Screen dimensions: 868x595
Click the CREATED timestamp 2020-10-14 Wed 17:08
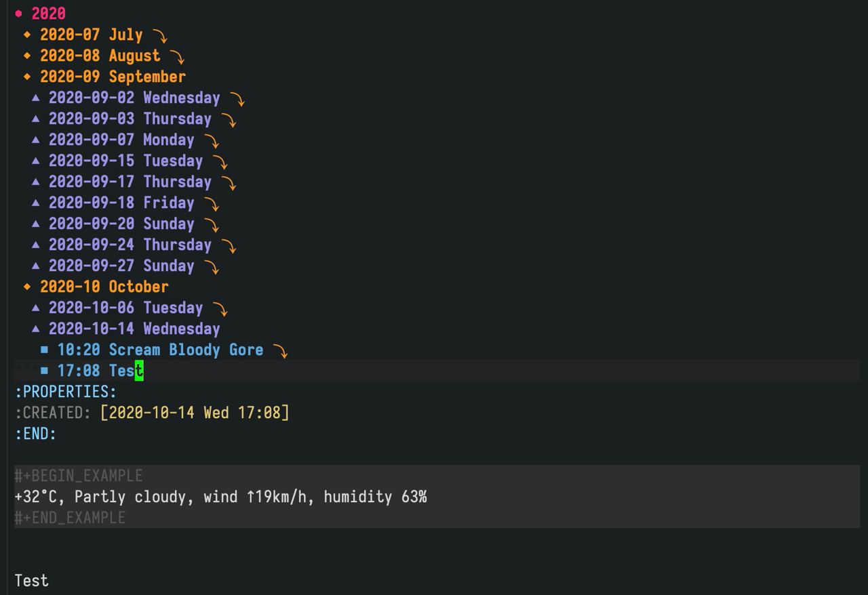click(x=194, y=413)
